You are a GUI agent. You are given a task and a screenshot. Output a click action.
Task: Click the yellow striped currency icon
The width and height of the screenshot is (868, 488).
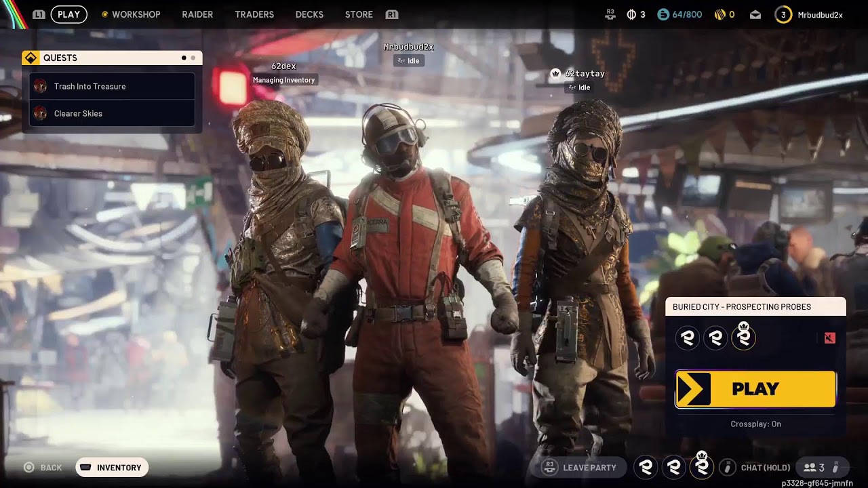(x=719, y=14)
